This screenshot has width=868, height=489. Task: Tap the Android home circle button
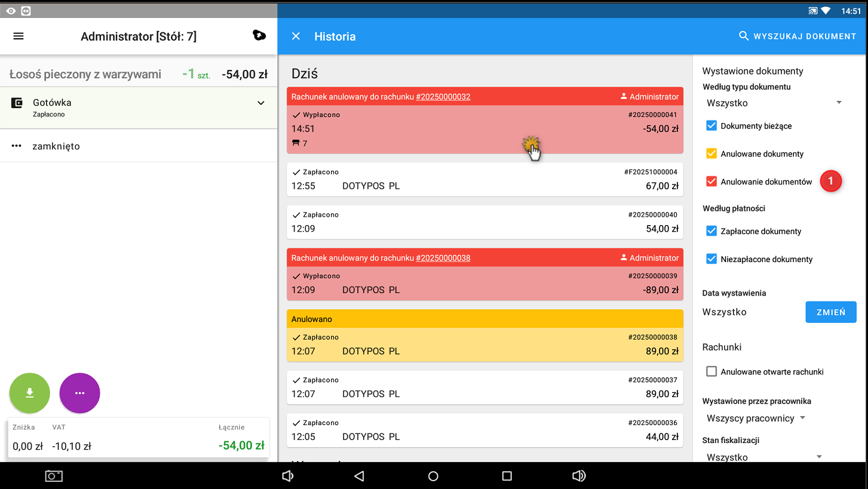tap(433, 476)
